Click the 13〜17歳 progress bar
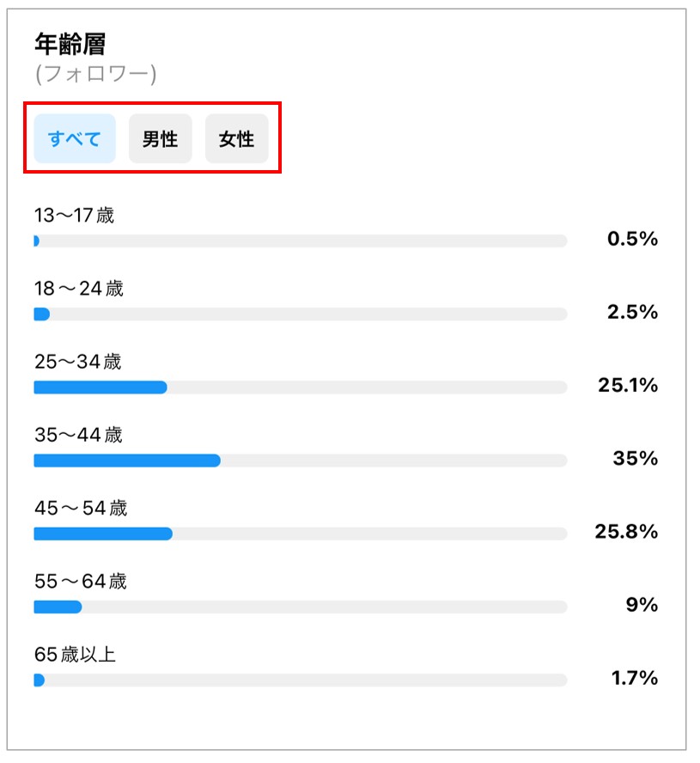 300,241
